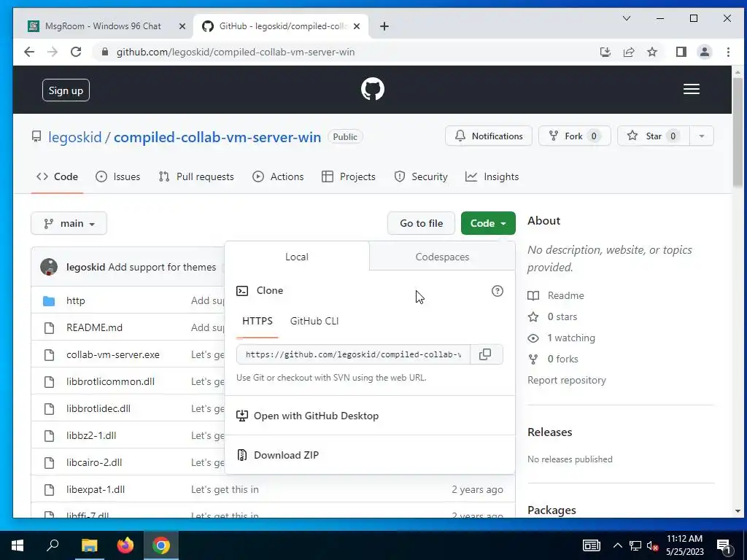Click the clone URL text field
747x560 pixels.
pyautogui.click(x=353, y=354)
